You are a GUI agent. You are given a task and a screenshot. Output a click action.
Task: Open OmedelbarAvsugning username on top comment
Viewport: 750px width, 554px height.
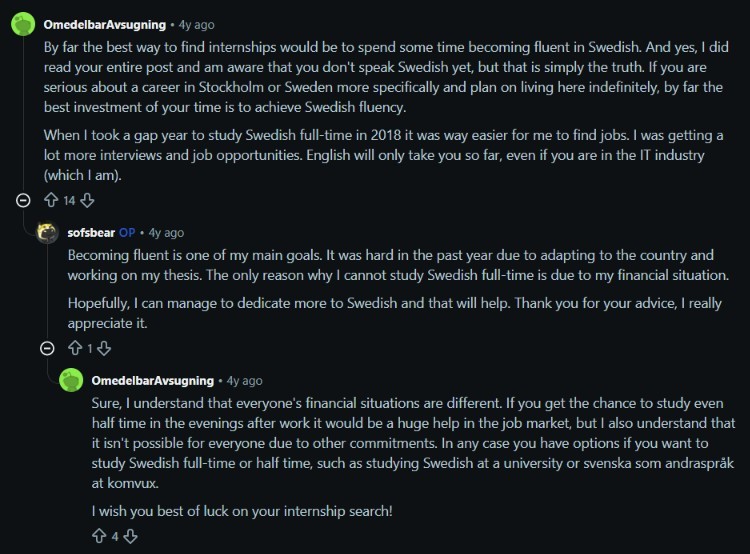click(105, 24)
